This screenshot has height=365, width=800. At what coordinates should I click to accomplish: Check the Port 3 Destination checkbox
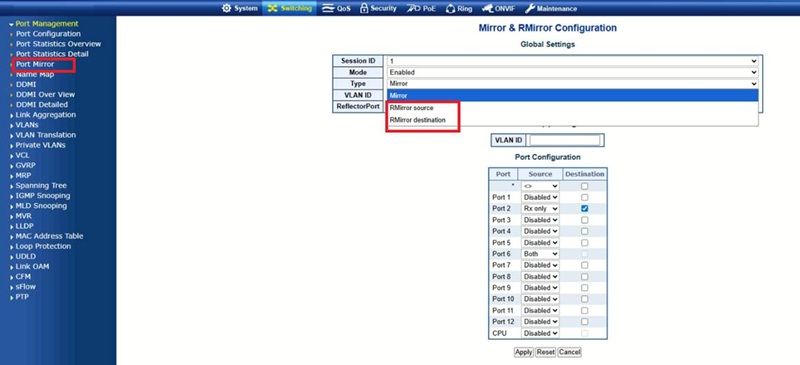[585, 220]
